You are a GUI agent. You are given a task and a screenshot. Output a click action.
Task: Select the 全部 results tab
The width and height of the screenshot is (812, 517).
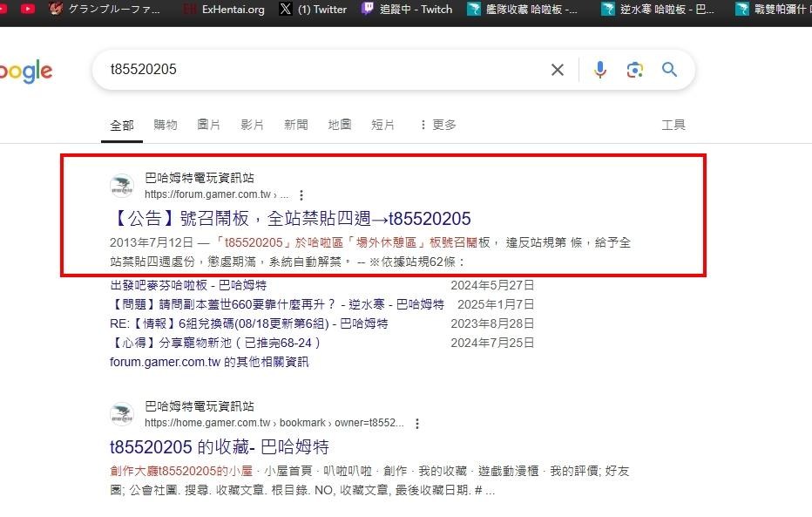[x=122, y=126]
